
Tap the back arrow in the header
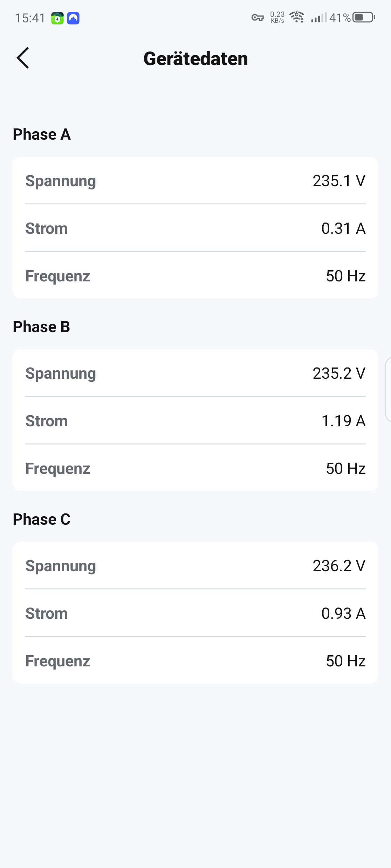23,58
